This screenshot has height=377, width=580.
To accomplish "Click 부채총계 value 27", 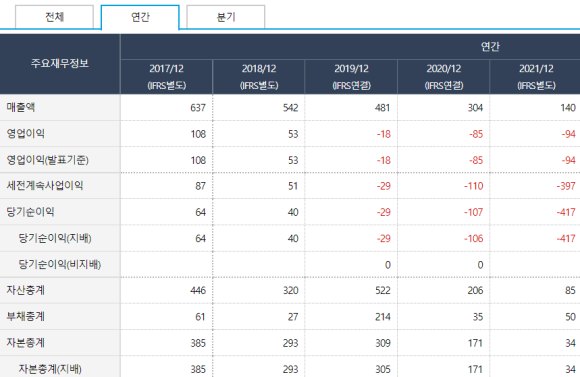I will click(x=293, y=317).
